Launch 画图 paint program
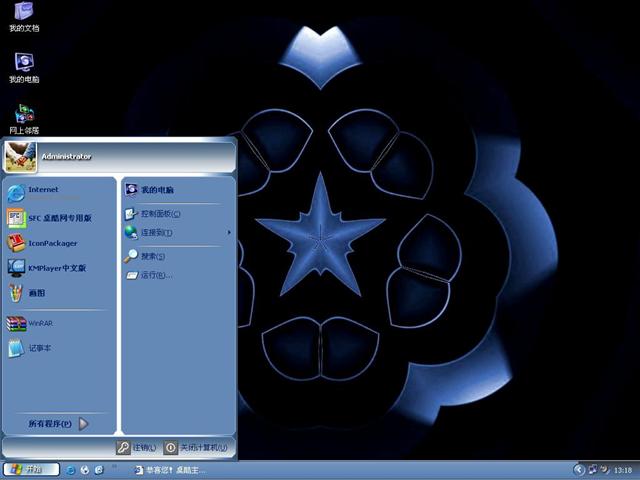Image resolution: width=640 pixels, height=480 pixels. pyautogui.click(x=59, y=293)
